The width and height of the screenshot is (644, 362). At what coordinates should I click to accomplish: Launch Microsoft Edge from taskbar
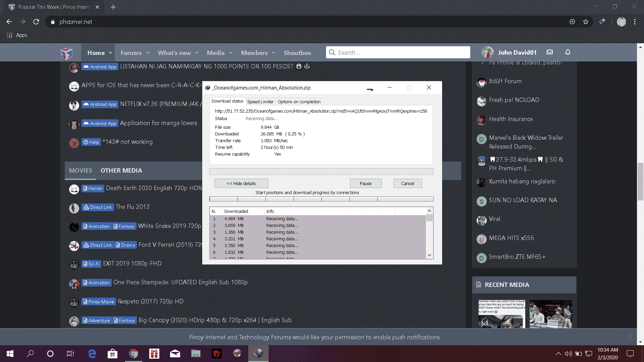pos(92,354)
